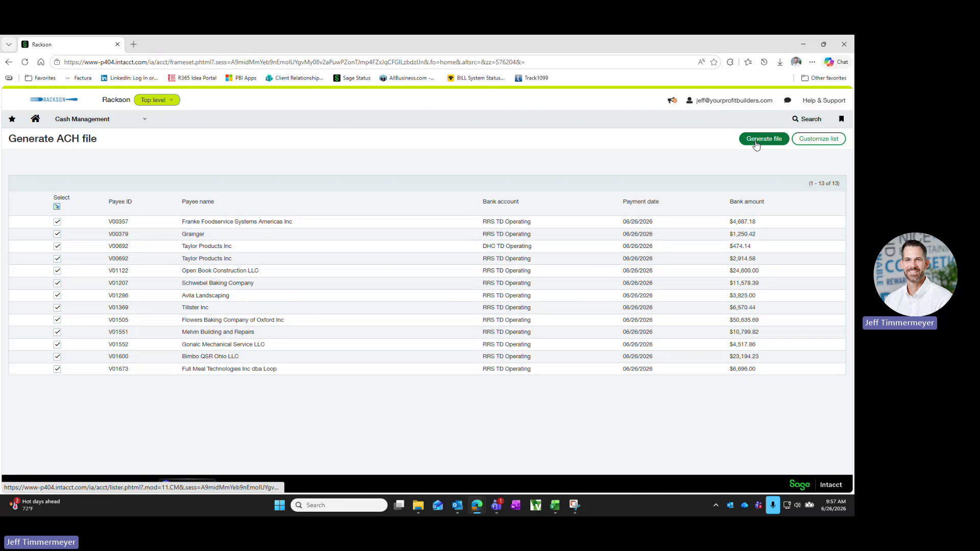Open the announcements megaphone icon
The width and height of the screenshot is (980, 551).
(672, 101)
